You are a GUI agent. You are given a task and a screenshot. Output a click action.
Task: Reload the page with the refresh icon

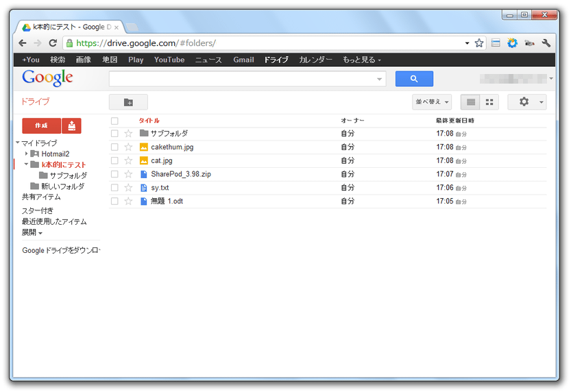click(x=53, y=43)
